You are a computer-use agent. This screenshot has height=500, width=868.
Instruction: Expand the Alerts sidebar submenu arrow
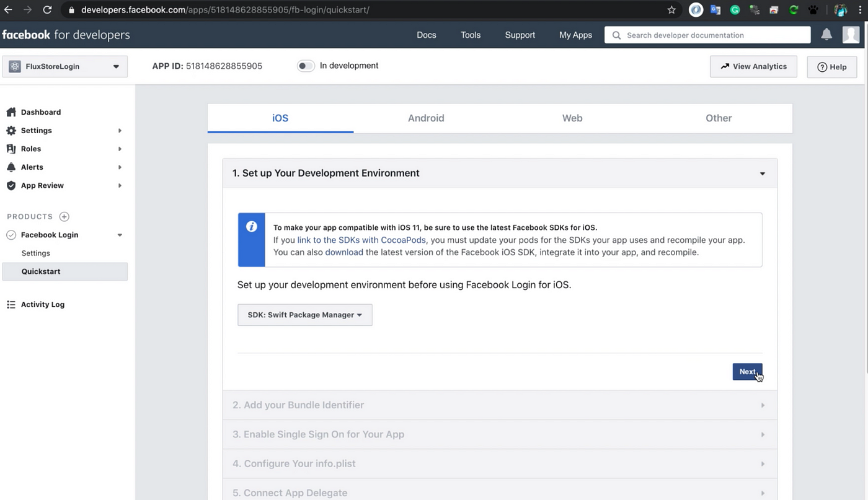click(120, 167)
